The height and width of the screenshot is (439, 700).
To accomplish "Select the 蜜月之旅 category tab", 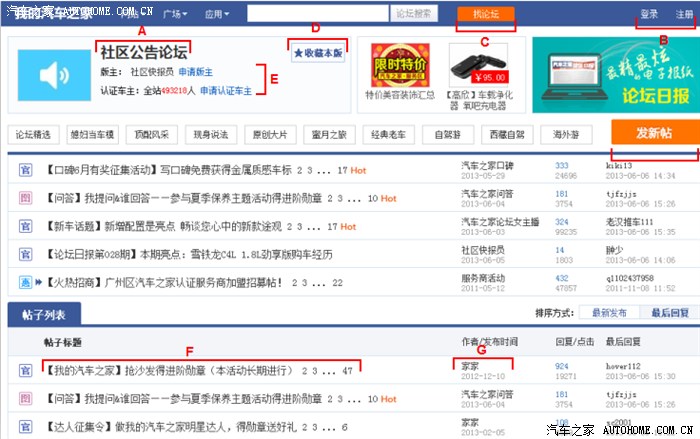I will pos(329,134).
